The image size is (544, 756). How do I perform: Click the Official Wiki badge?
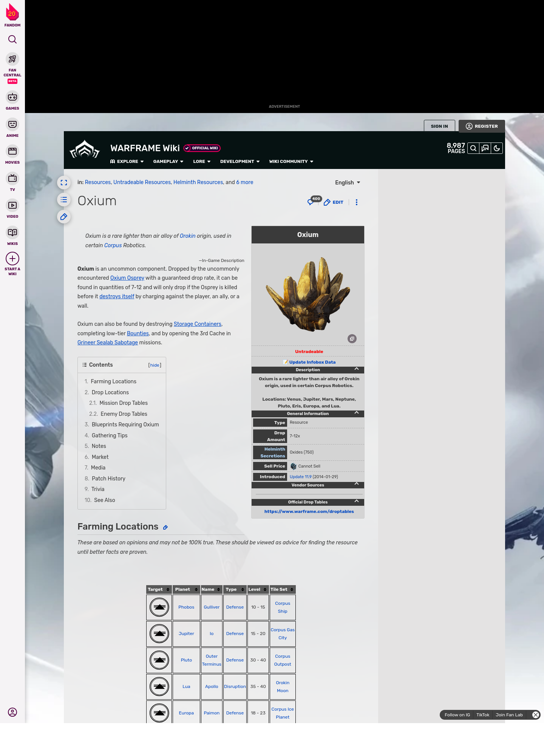pos(202,148)
